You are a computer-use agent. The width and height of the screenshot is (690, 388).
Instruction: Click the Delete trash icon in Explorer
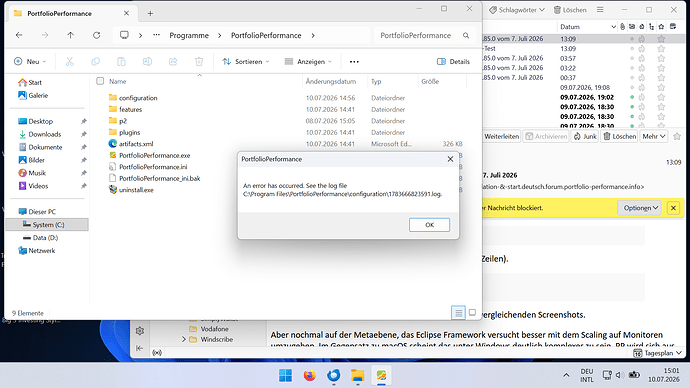199,62
